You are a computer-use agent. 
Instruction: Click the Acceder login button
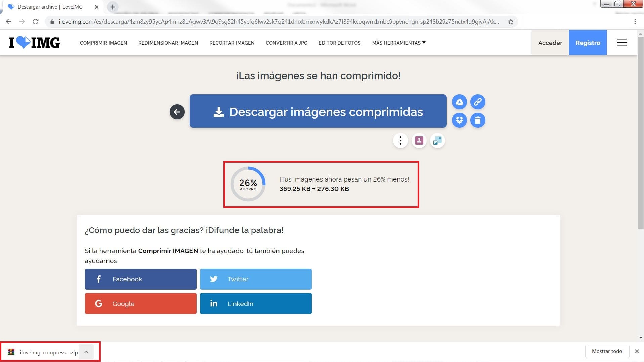coord(550,43)
